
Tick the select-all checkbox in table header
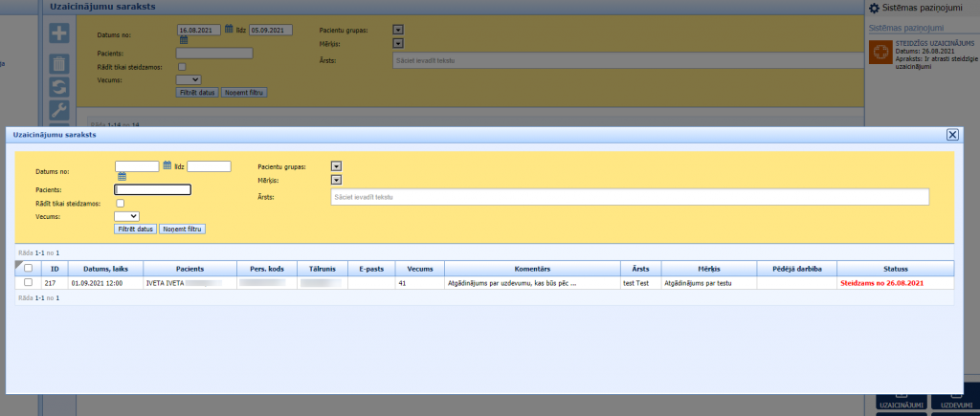[x=28, y=269]
